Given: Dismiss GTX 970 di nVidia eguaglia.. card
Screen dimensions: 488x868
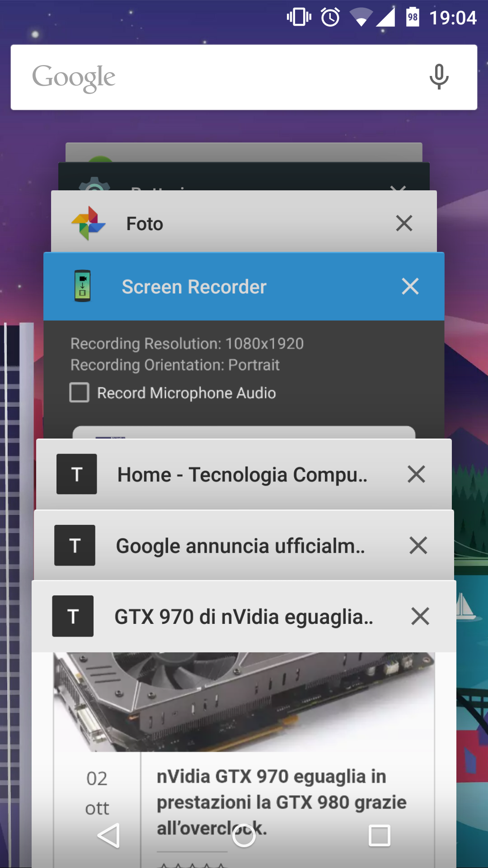Looking at the screenshot, I should [420, 616].
